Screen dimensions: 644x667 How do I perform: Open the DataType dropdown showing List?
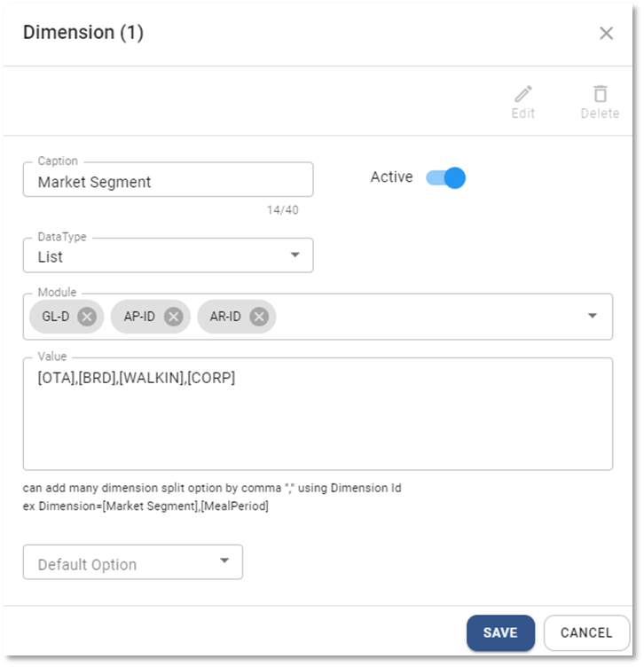point(168,256)
